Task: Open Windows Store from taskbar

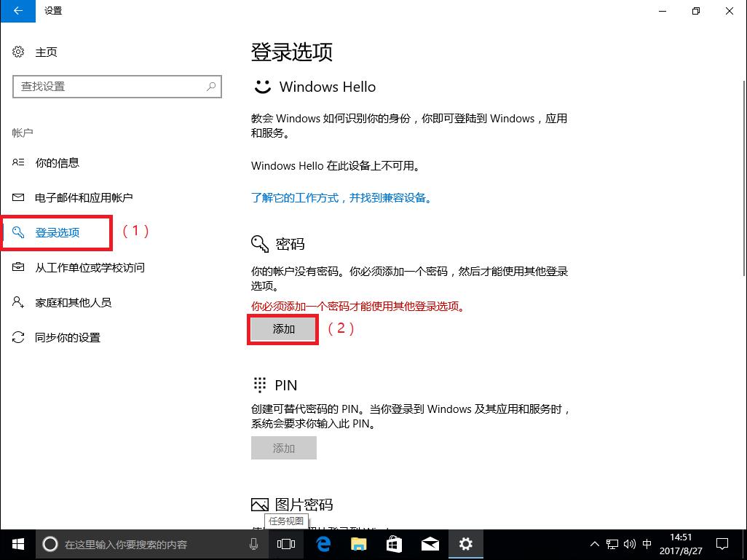Action: (x=394, y=544)
